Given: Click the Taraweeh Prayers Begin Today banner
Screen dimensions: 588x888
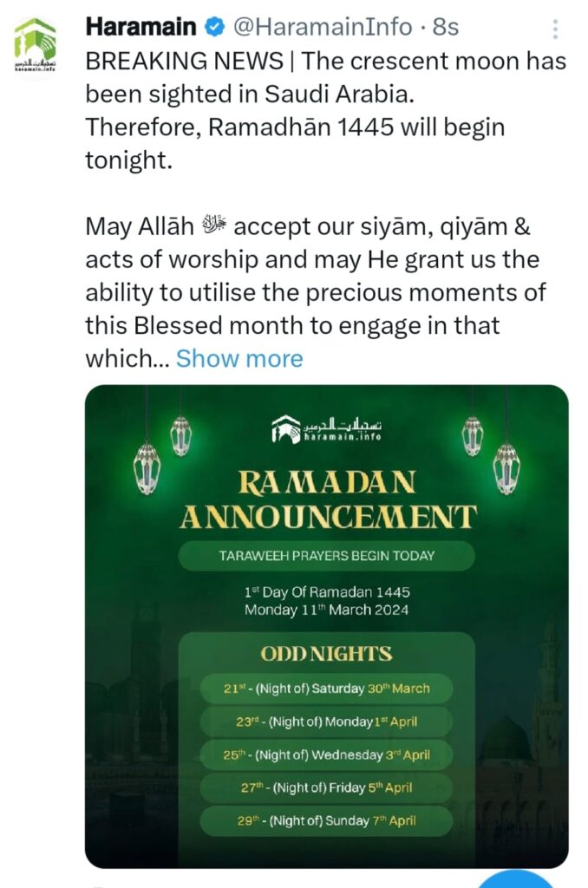Looking at the screenshot, I should [x=326, y=556].
